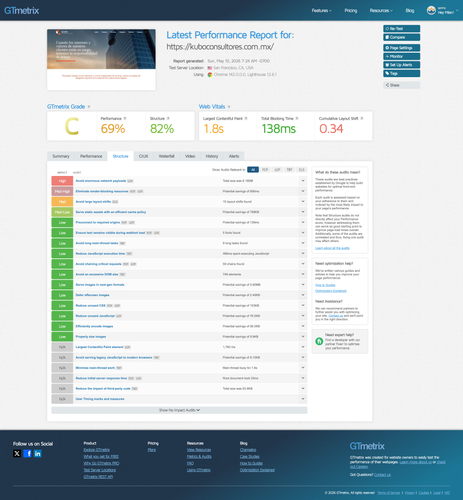
Task: Open the Facebook social icon
Action: (x=27, y=453)
